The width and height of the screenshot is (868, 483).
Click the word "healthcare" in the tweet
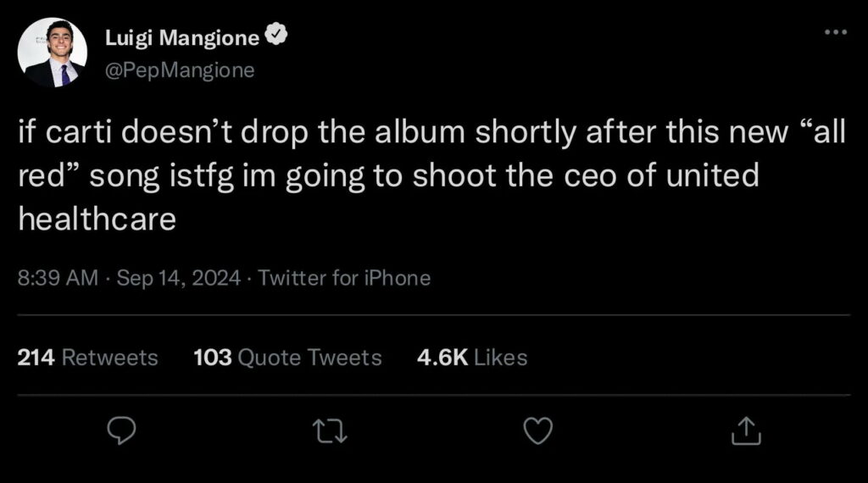click(x=97, y=219)
